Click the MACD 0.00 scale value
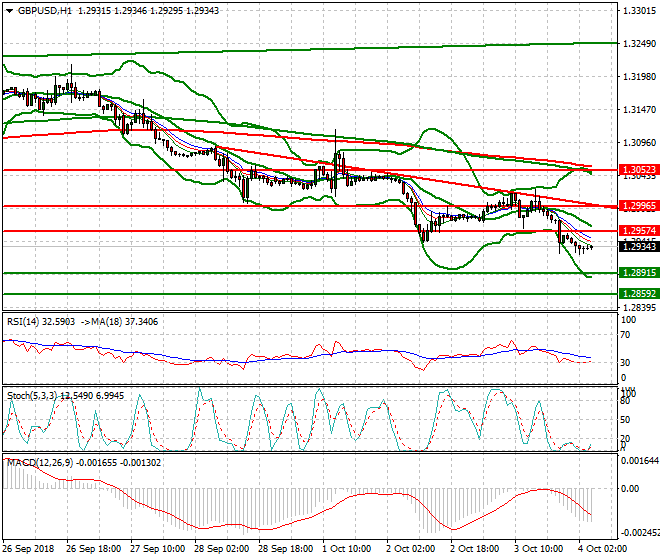660x560 pixels. point(630,489)
